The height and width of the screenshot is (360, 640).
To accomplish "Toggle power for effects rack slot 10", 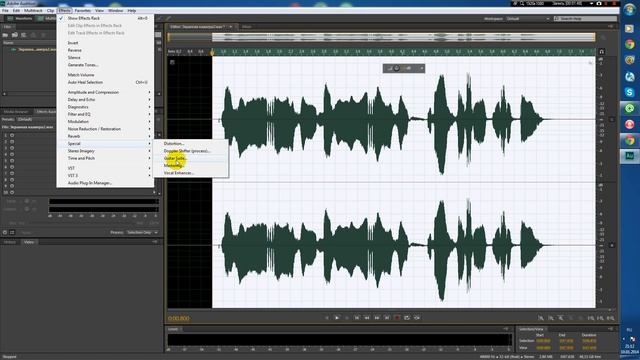I will pos(12,192).
